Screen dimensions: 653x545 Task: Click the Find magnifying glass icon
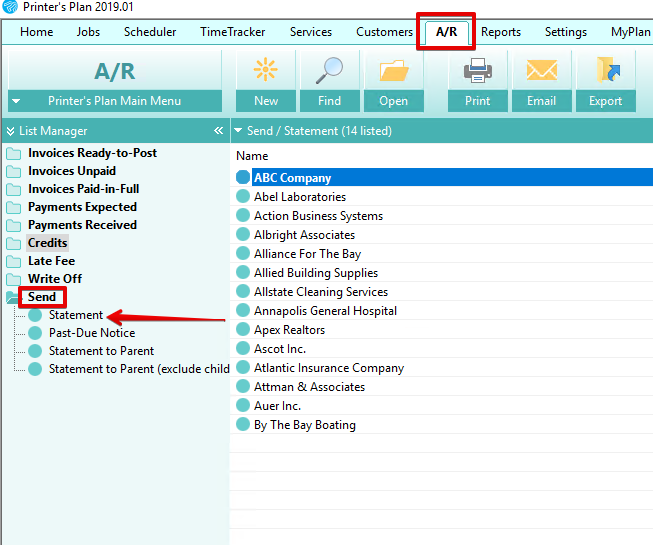[x=330, y=70]
